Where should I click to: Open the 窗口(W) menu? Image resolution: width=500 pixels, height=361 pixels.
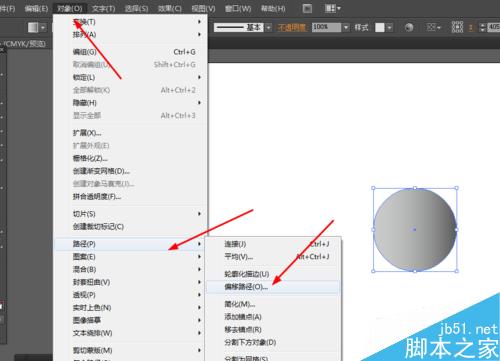238,8
